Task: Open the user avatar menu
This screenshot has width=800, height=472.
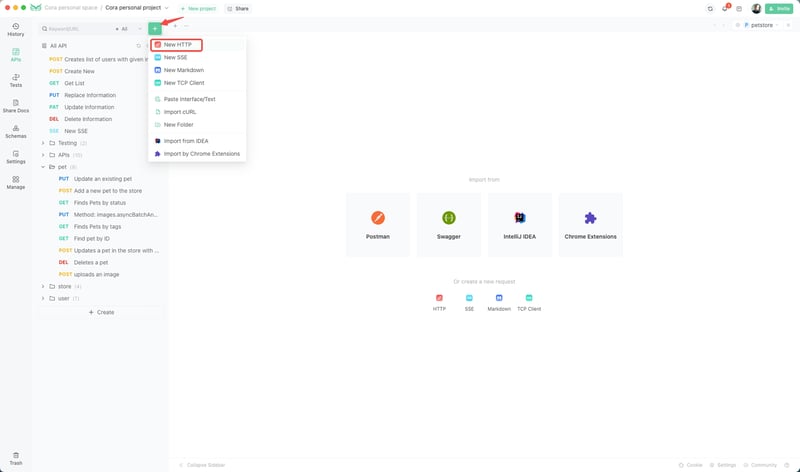Action: 756,9
